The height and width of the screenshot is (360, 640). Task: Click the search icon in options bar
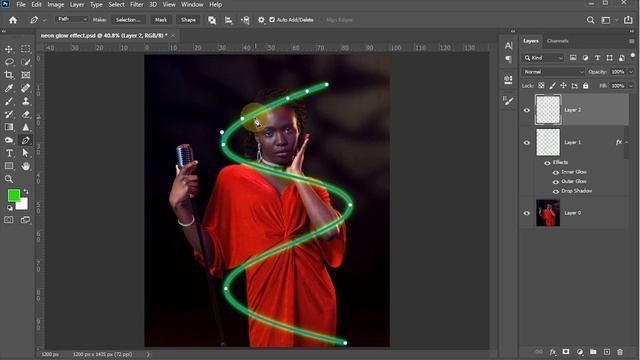[590, 20]
